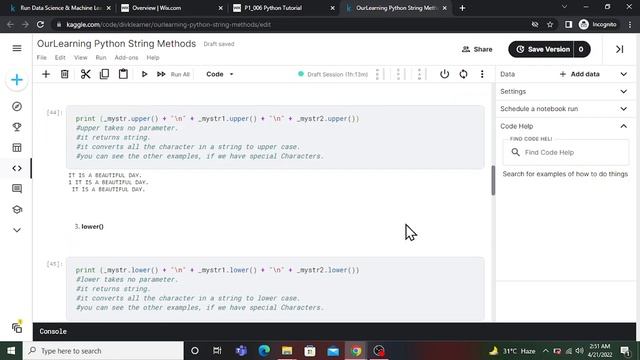640x360 pixels.
Task: Run the current cell with play icon
Action: point(144,74)
